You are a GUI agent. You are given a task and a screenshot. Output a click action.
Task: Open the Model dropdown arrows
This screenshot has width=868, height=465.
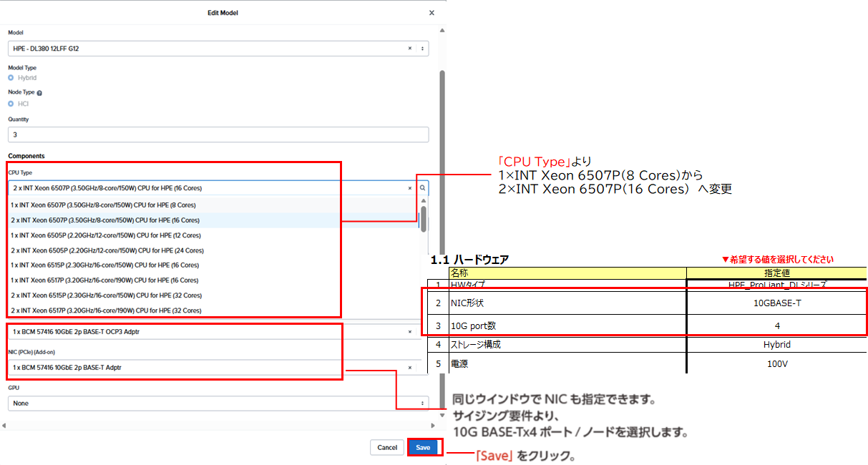coord(423,49)
